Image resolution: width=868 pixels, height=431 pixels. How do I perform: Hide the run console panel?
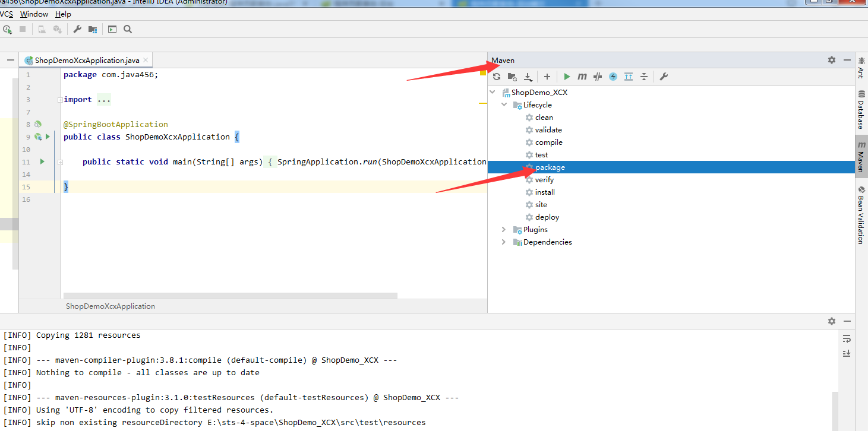[847, 321]
